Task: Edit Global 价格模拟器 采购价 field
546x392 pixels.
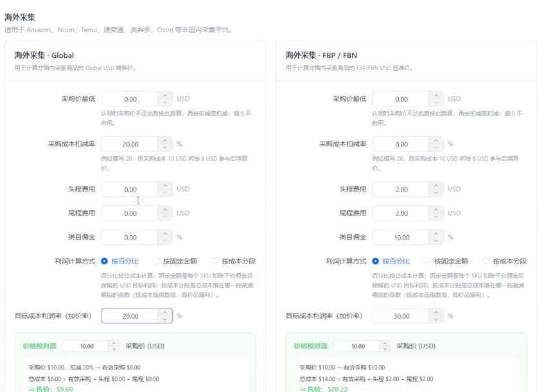Action: click(85, 346)
